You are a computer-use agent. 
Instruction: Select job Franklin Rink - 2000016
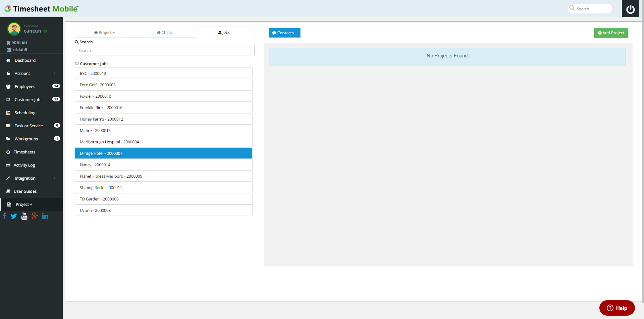point(164,108)
